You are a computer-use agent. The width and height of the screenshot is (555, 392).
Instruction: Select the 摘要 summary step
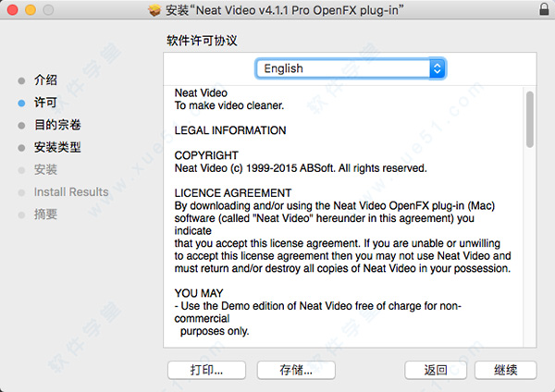coord(45,214)
